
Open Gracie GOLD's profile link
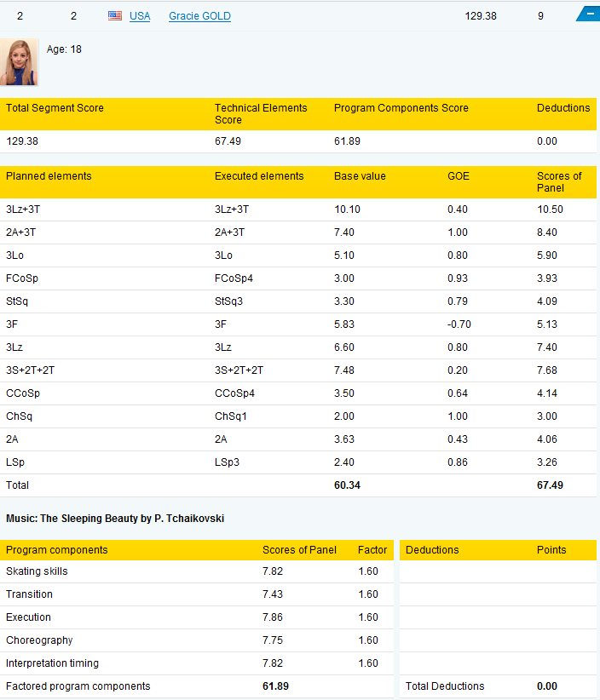click(199, 16)
